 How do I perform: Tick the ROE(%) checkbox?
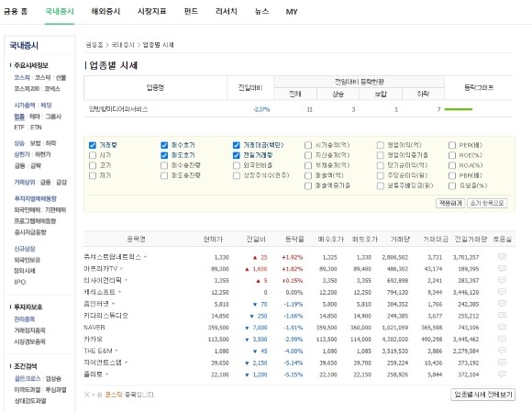[452, 155]
